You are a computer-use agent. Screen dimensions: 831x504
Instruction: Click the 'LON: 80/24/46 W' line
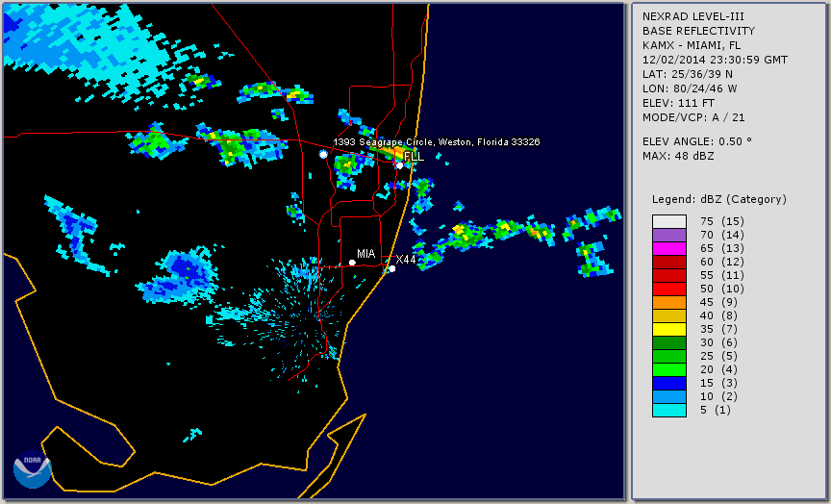tap(690, 88)
